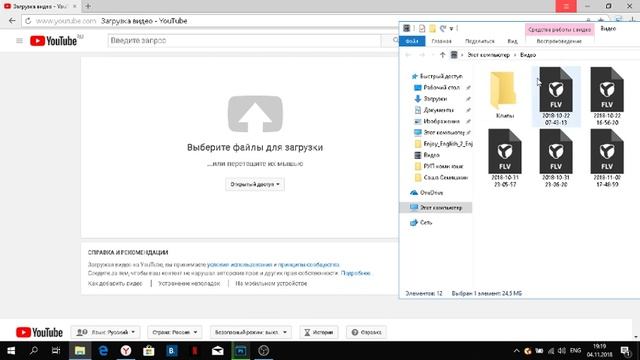Open a new browser tab

[88, 6]
